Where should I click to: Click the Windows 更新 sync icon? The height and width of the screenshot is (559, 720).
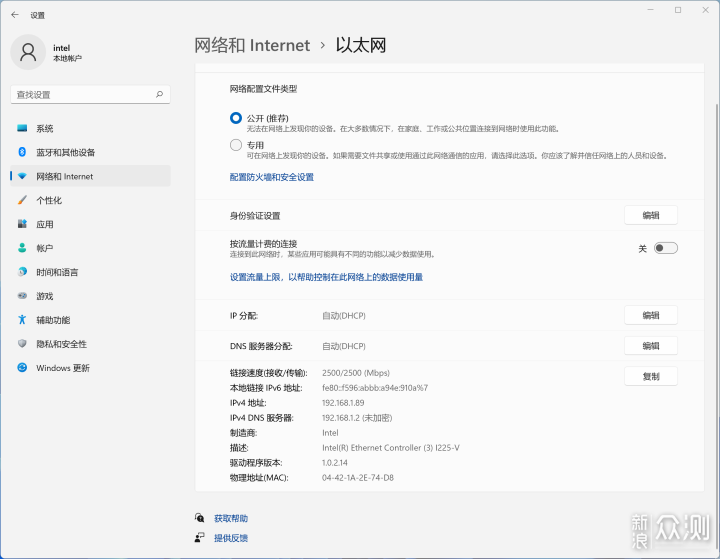[22, 367]
